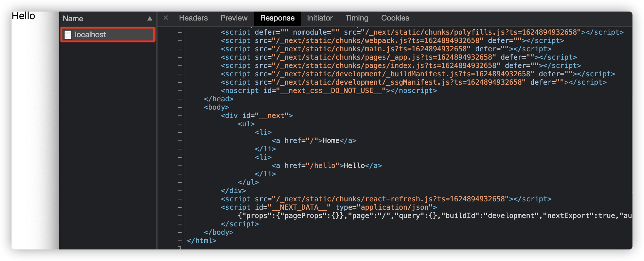
Task: Click the href="/hello" anchor line
Action: (327, 166)
